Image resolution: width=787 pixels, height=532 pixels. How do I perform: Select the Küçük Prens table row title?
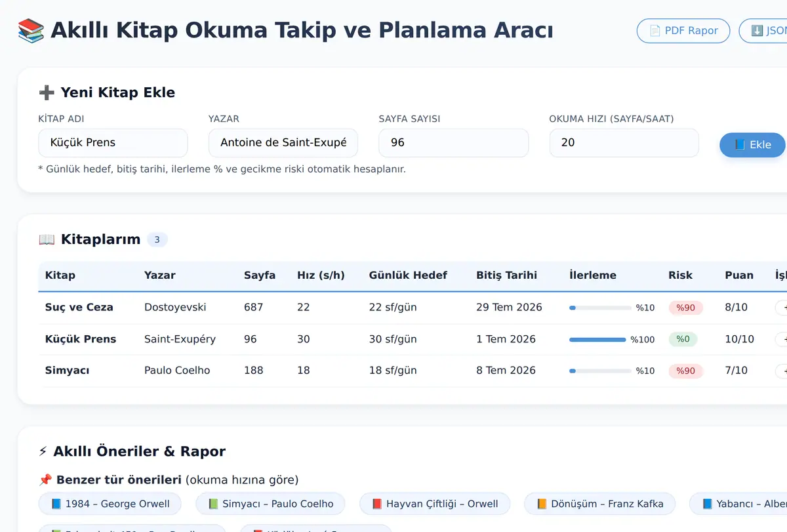81,339
